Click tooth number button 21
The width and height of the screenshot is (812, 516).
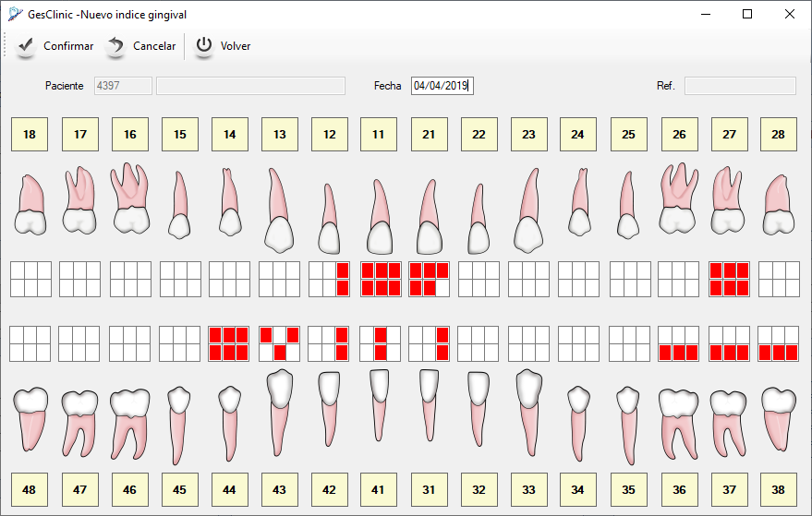pyautogui.click(x=430, y=134)
